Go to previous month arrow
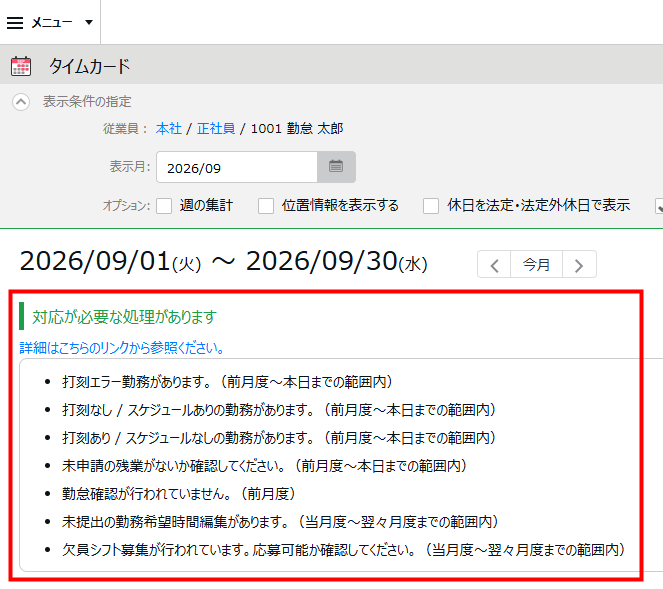The height and width of the screenshot is (589, 663). click(494, 265)
